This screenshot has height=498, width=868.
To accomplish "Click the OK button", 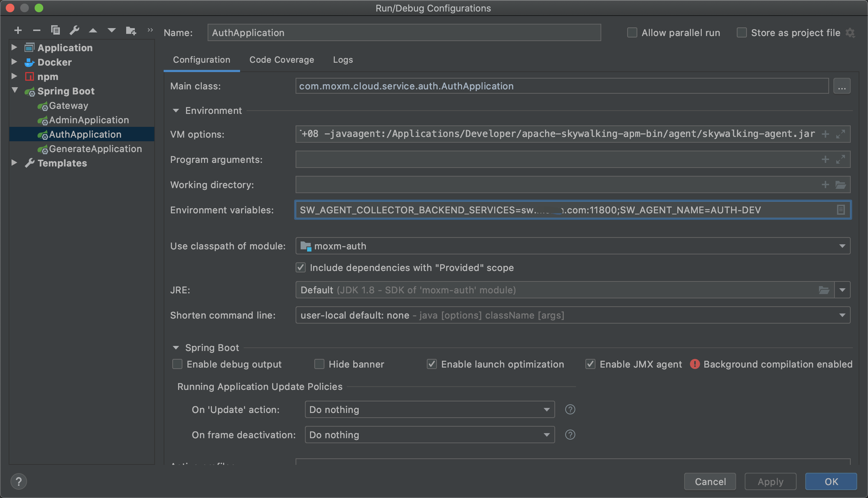I will (x=831, y=481).
